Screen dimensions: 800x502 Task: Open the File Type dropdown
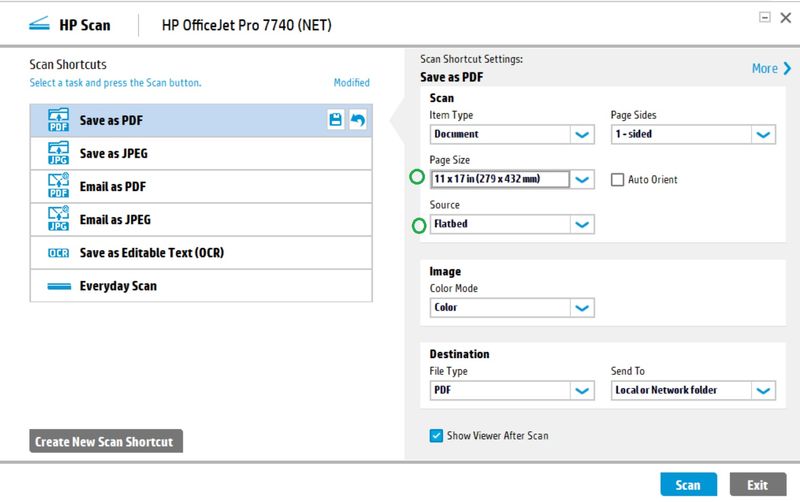pyautogui.click(x=582, y=391)
